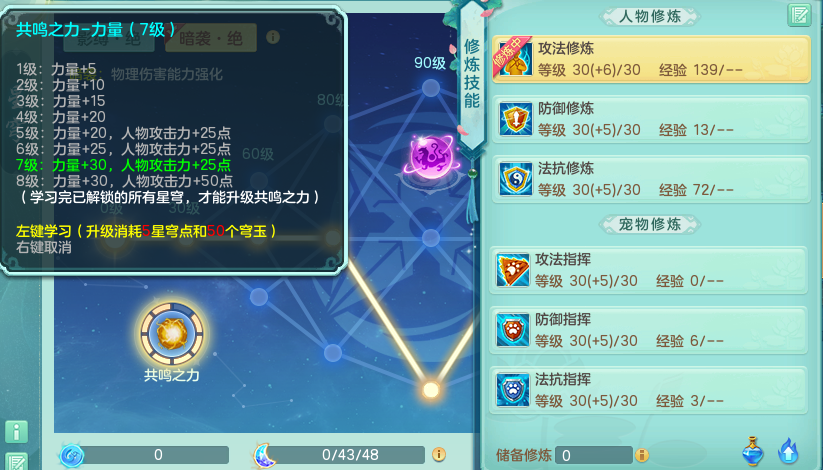Click the info icon next to 0/43/48
Screen dimensions: 823x470
pyautogui.click(x=439, y=454)
